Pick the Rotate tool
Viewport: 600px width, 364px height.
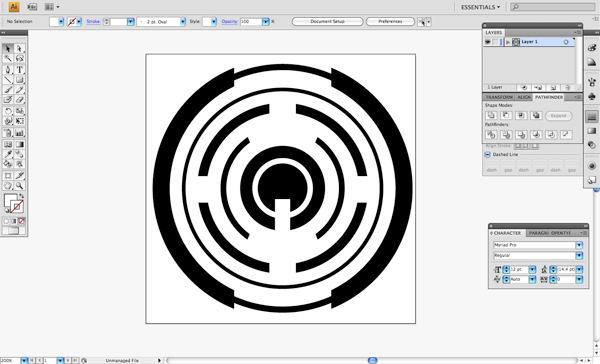tap(8, 111)
